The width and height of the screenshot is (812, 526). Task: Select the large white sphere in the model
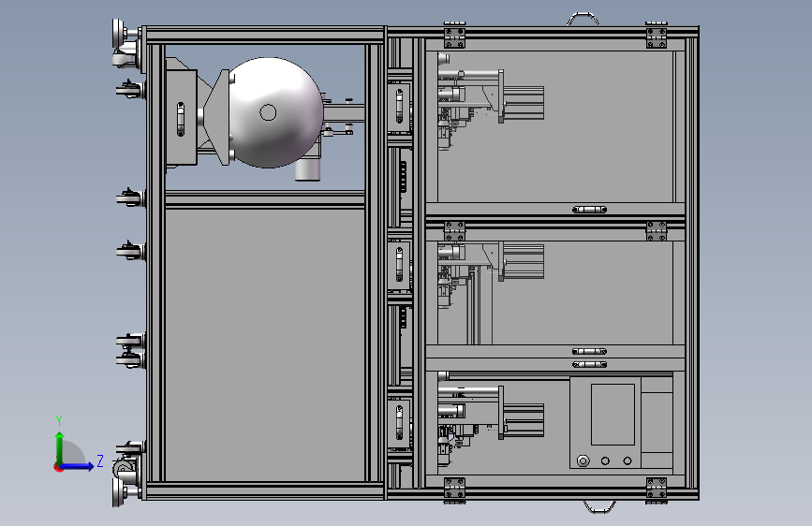pyautogui.click(x=275, y=113)
